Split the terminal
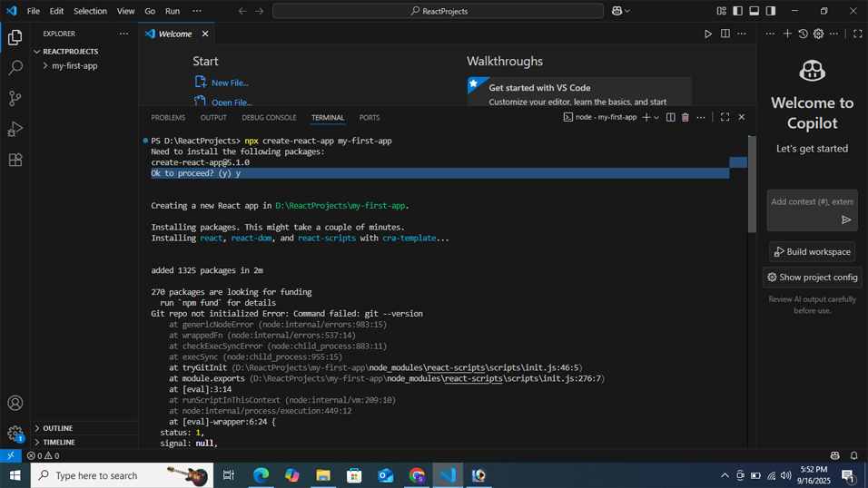 coord(670,117)
